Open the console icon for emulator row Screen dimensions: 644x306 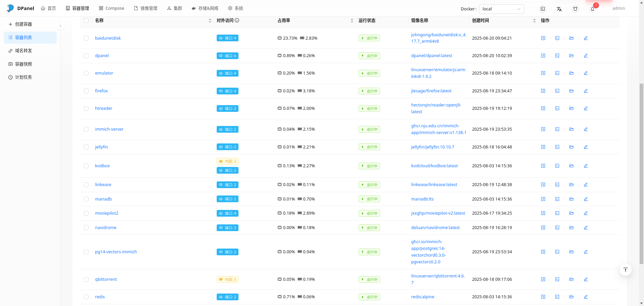coord(557,73)
